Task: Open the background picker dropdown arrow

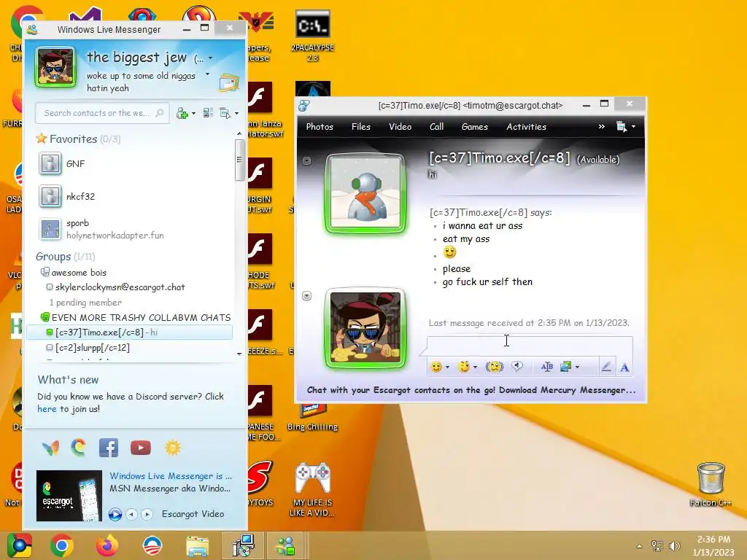Action: click(578, 367)
